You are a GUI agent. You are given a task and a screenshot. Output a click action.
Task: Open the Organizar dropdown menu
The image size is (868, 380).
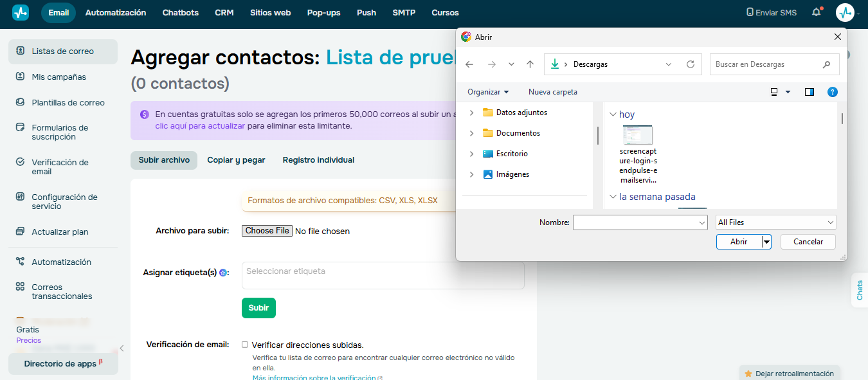click(488, 92)
